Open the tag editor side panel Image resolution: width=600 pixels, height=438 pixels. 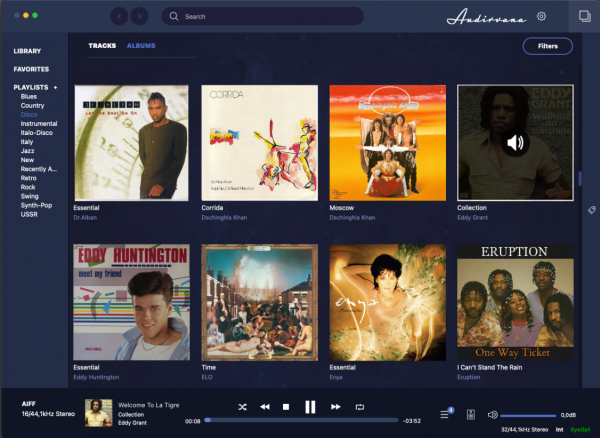(591, 210)
